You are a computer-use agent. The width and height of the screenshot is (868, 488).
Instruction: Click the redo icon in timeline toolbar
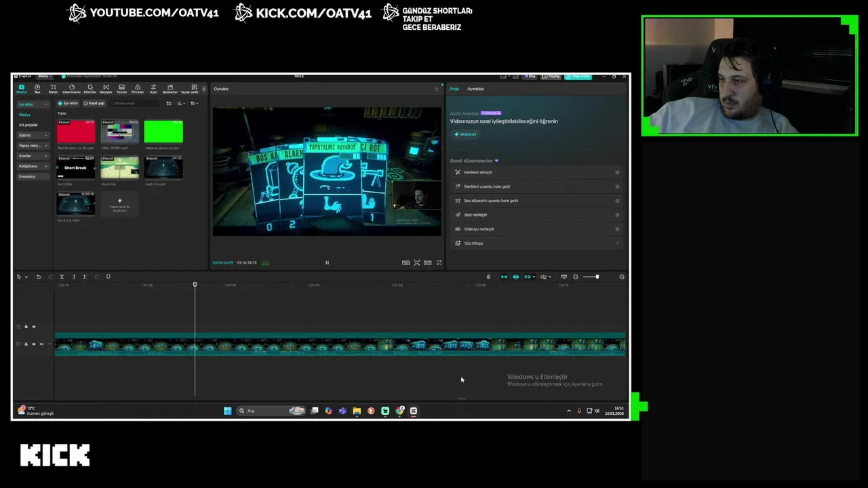(x=50, y=277)
